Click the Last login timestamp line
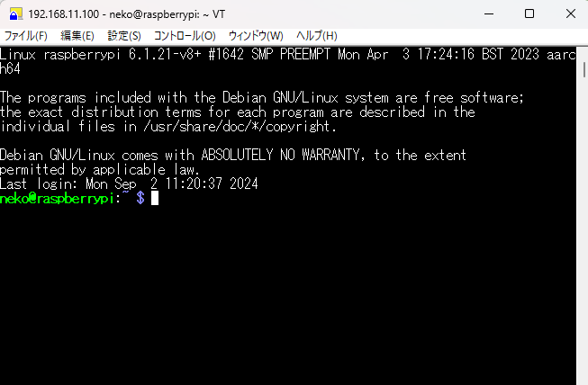Image resolution: width=588 pixels, height=385 pixels. point(129,184)
